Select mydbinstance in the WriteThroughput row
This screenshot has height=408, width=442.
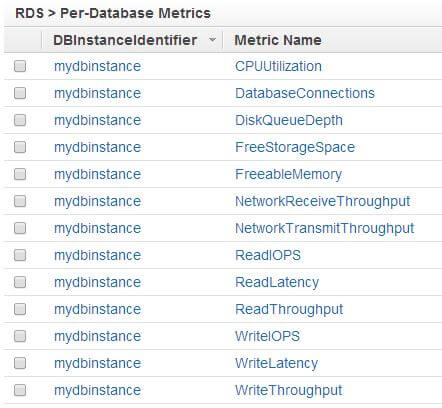click(x=97, y=390)
